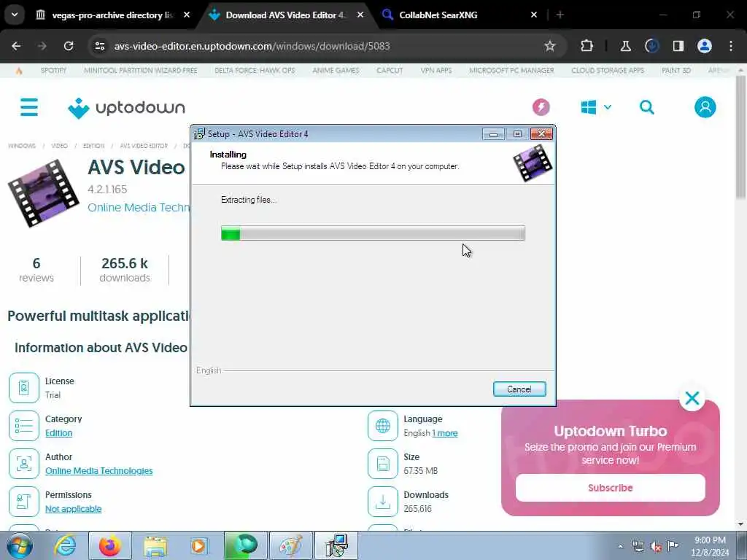Viewport: 747px width, 560px height.
Task: Open the downloads indicator in toolbar
Action: 651,46
